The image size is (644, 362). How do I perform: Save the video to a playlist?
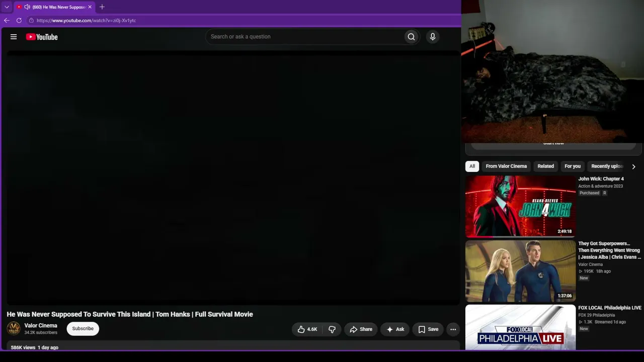(x=428, y=329)
